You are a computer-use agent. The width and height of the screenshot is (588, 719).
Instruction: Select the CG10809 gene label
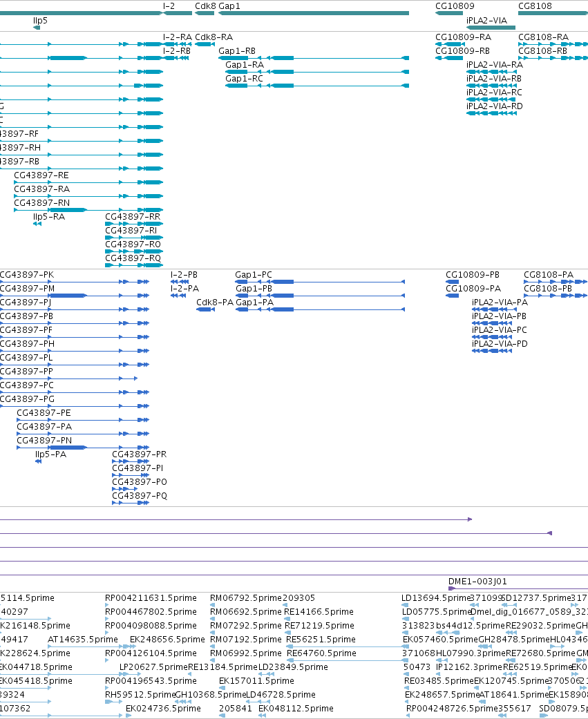[455, 6]
